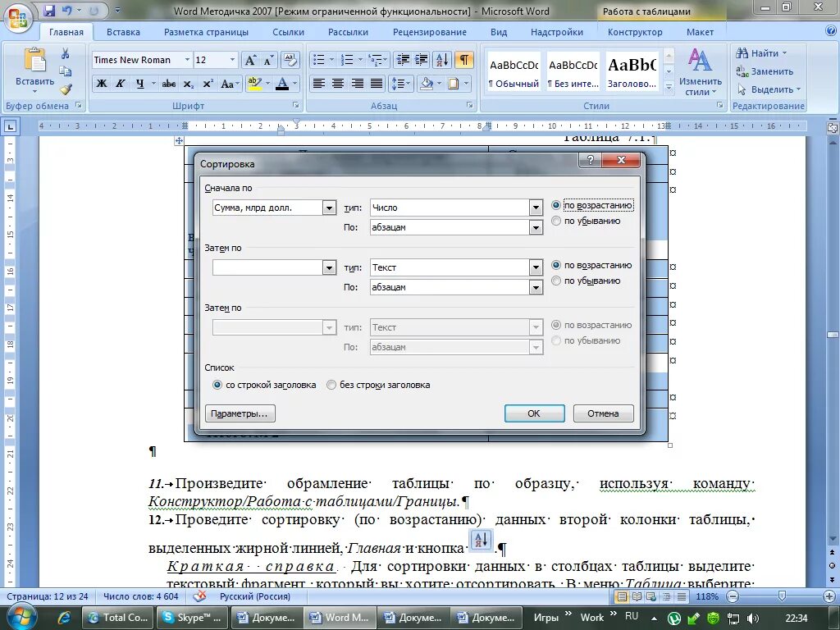
Task: Open font size dropdown showing 12
Action: click(232, 59)
